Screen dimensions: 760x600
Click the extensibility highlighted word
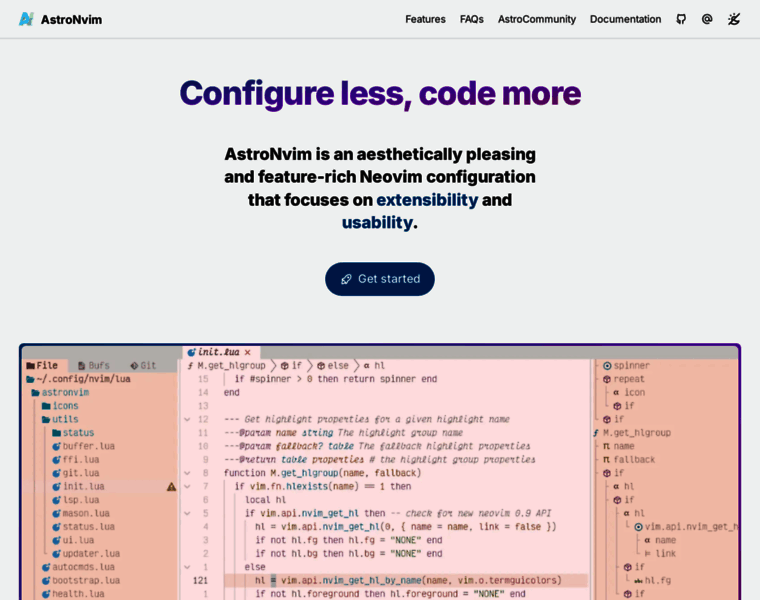pyautogui.click(x=427, y=200)
